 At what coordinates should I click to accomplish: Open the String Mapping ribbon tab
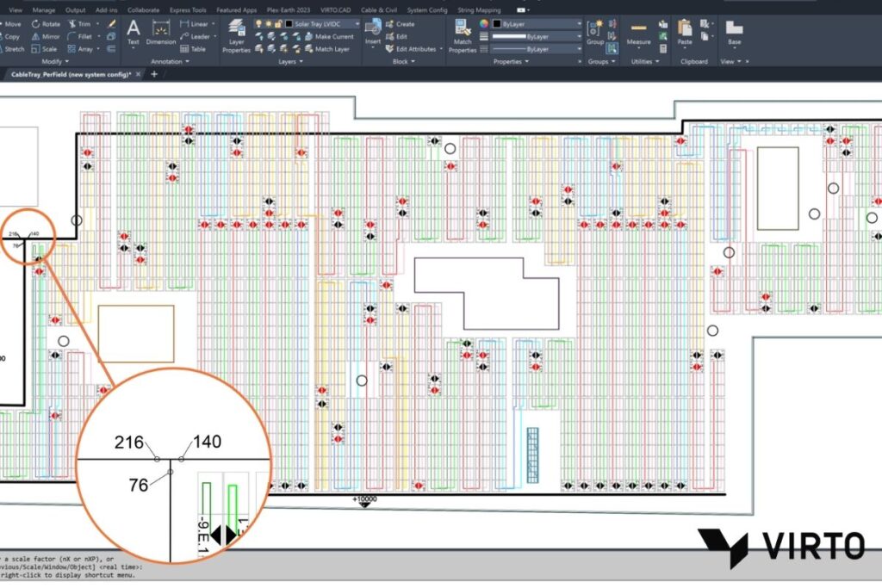coord(479,9)
